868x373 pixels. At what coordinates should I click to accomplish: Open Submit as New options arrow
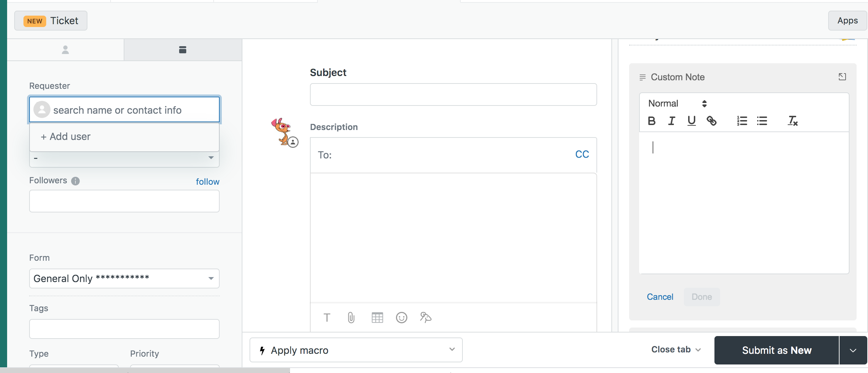click(x=853, y=350)
